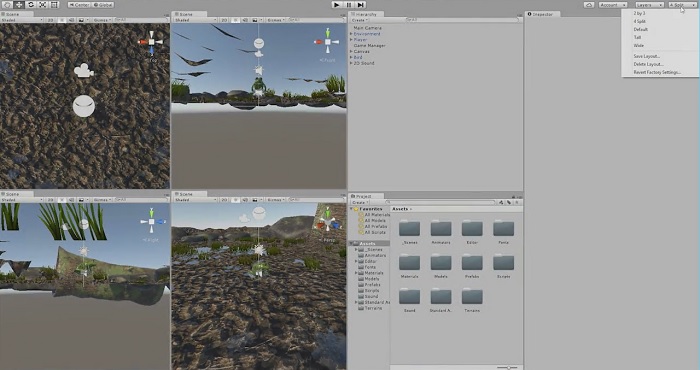Click the Search by Type icon in Project panel
Screen dimensions: 700x370
pos(501,202)
